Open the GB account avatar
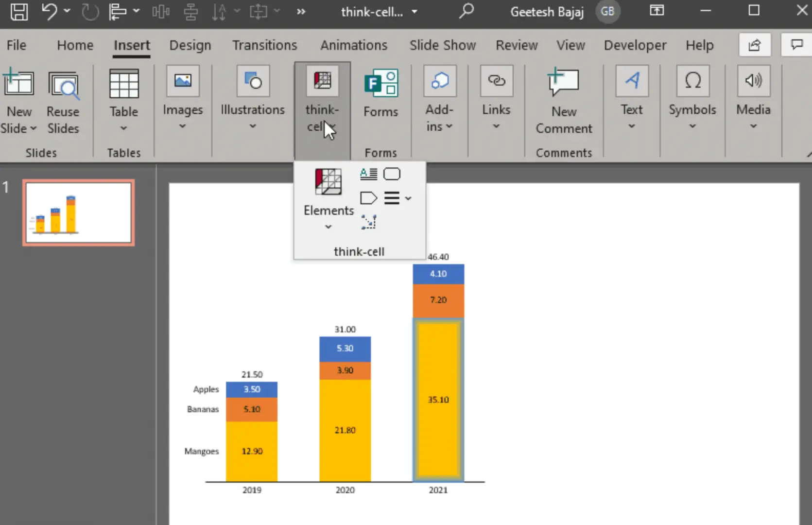812x525 pixels. pyautogui.click(x=607, y=11)
